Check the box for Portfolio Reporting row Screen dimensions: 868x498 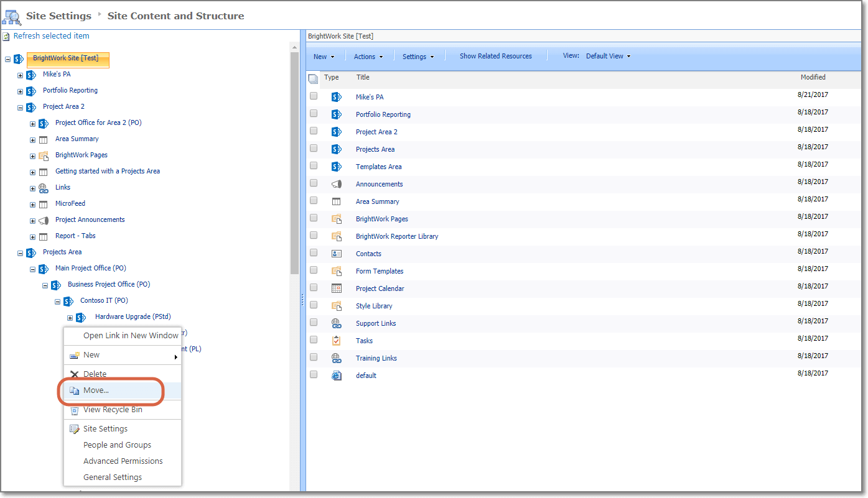click(x=314, y=113)
